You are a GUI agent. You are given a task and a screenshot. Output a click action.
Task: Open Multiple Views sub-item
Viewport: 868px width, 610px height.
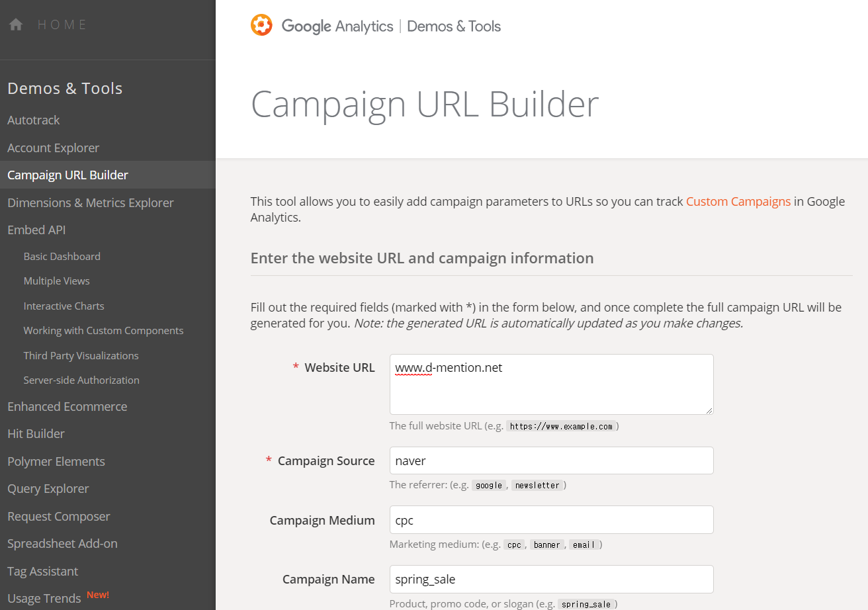click(57, 281)
